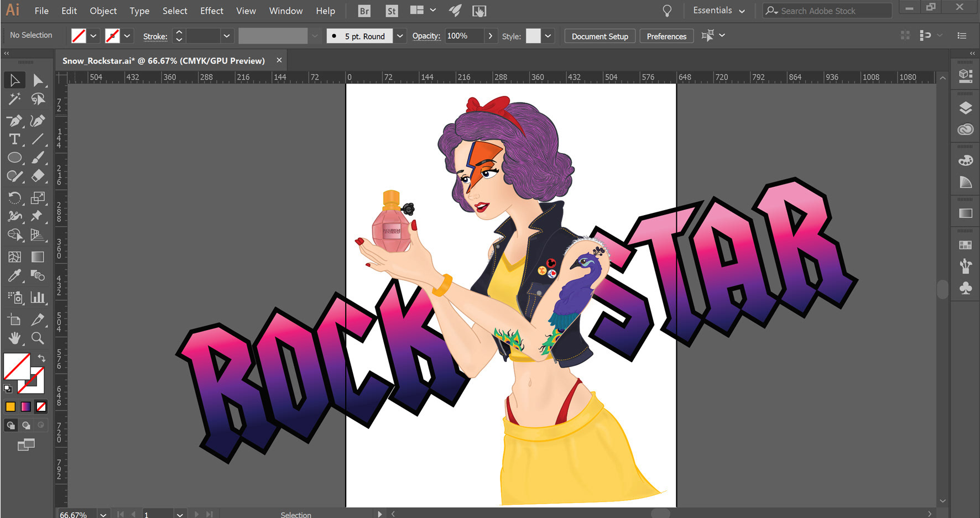The width and height of the screenshot is (980, 518).
Task: Open the Swatches panel
Action: [966, 245]
